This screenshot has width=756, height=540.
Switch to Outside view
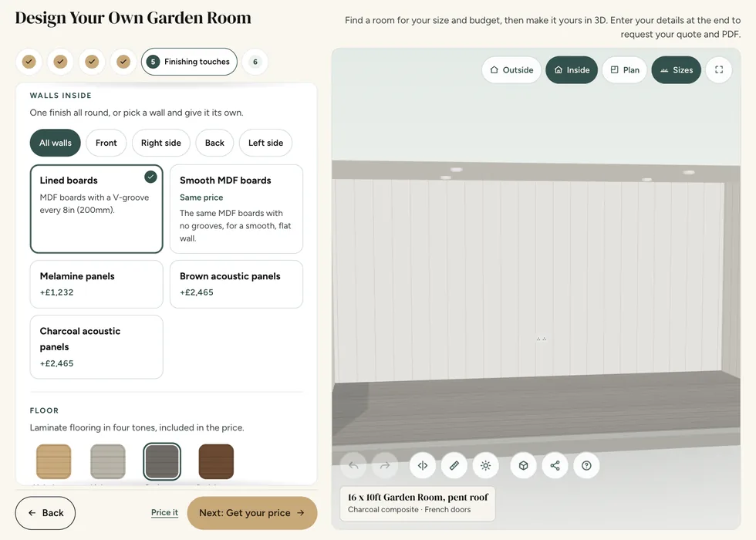click(x=511, y=70)
